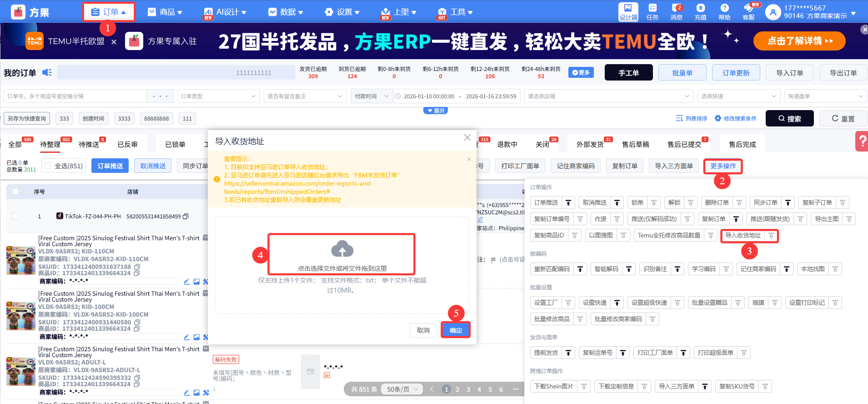Open the 订单类型 dropdown
Image resolution: width=868 pixels, height=404 pixels.
(218, 96)
